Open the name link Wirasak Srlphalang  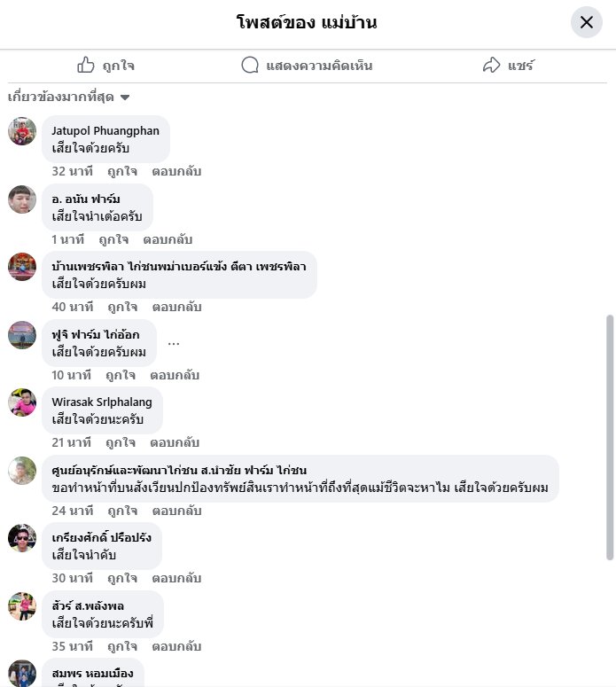(x=102, y=402)
